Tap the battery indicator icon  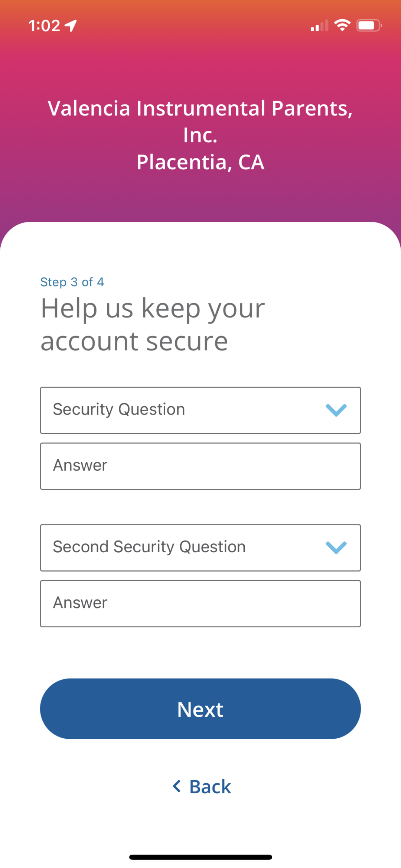(x=369, y=26)
